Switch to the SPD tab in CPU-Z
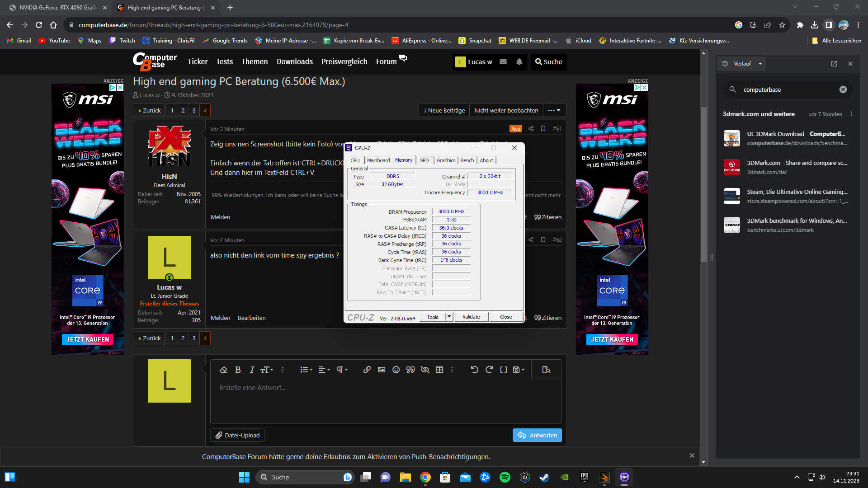 [425, 160]
